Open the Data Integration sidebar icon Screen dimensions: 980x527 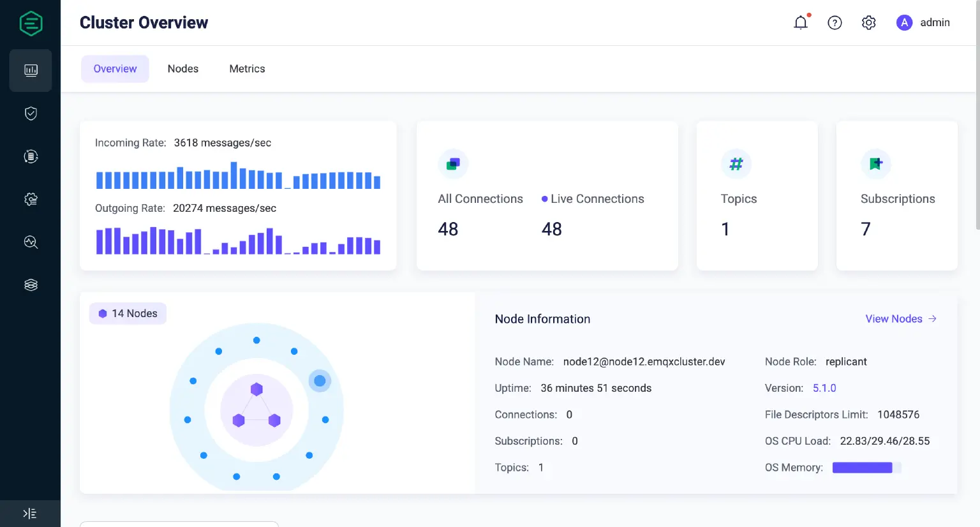pos(30,156)
